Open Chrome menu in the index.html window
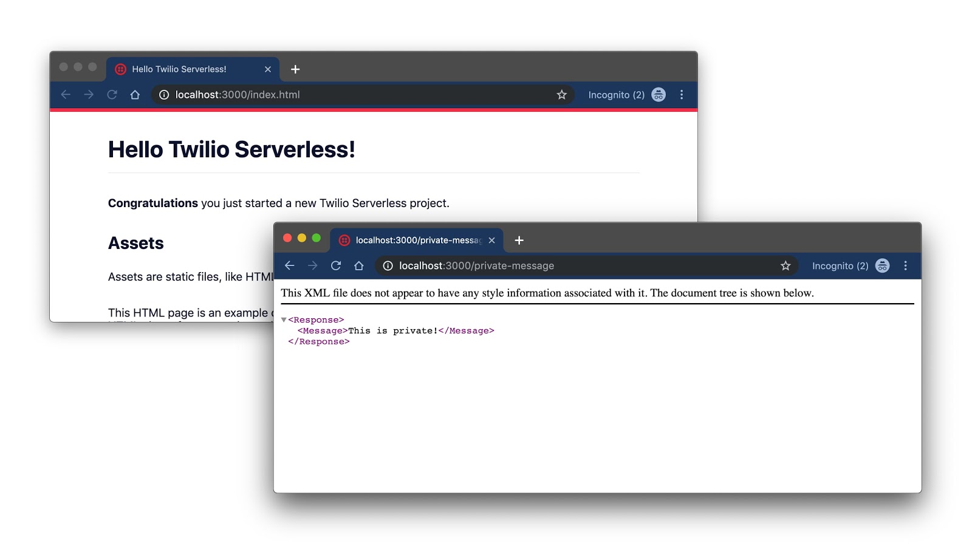972x560 pixels. [682, 95]
